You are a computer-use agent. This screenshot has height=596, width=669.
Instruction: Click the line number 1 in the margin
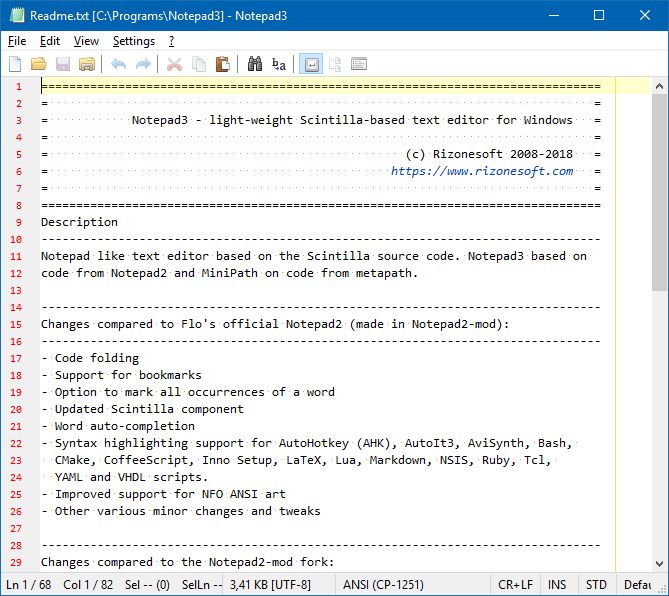coord(19,87)
